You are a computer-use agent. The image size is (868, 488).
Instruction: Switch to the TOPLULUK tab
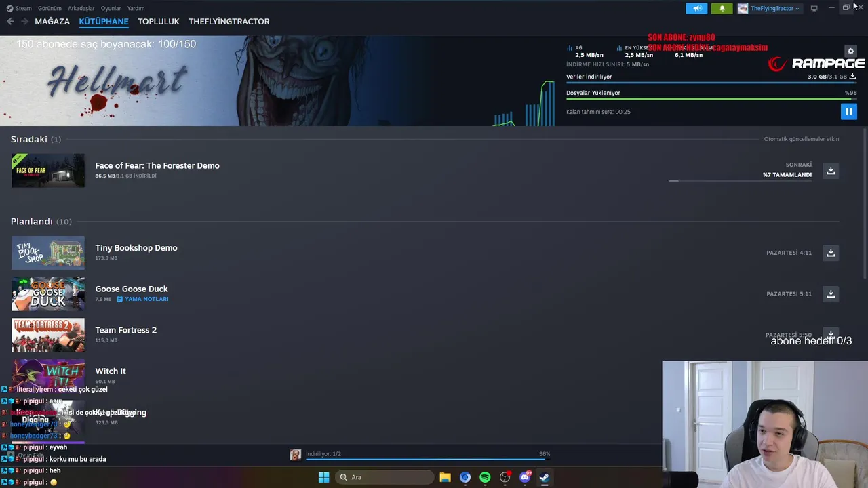(x=159, y=22)
